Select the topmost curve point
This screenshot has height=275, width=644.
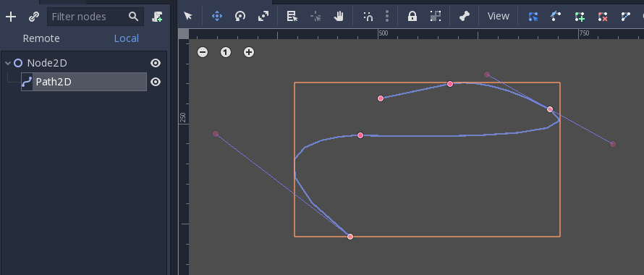tap(450, 84)
